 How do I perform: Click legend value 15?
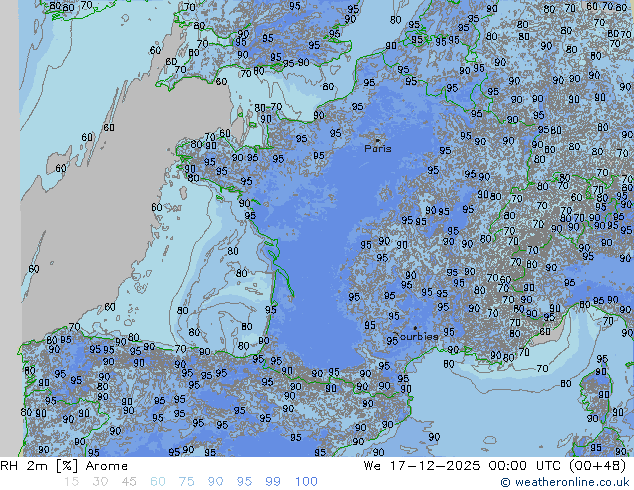(71, 482)
